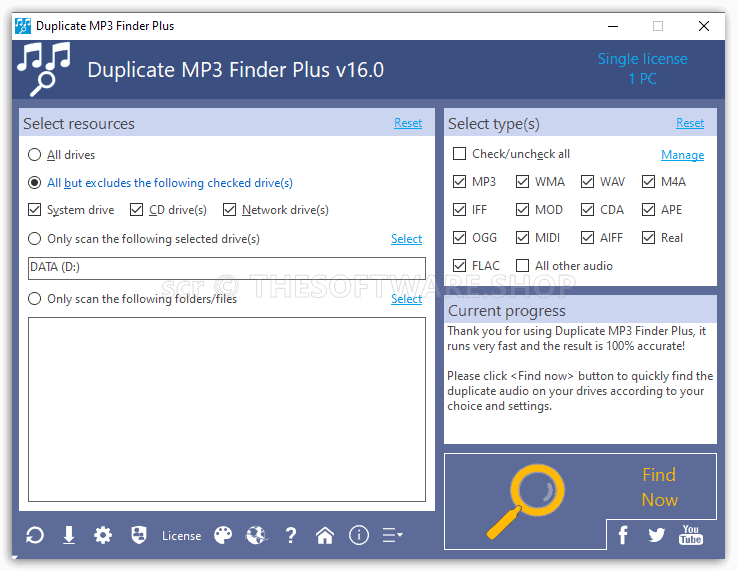Click the Single license 1 PC text

[x=643, y=69]
